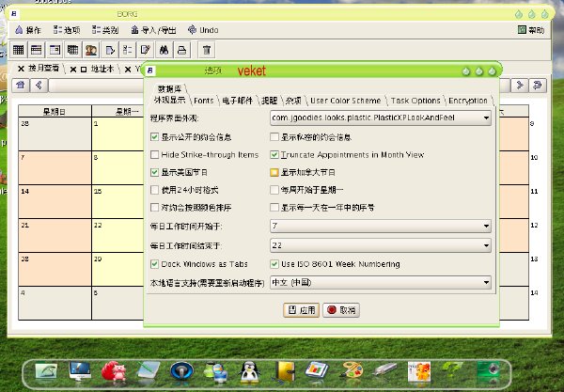Image resolution: width=564 pixels, height=392 pixels.
Task: Open the month view toolbar icon
Action: pyautogui.click(x=18, y=50)
